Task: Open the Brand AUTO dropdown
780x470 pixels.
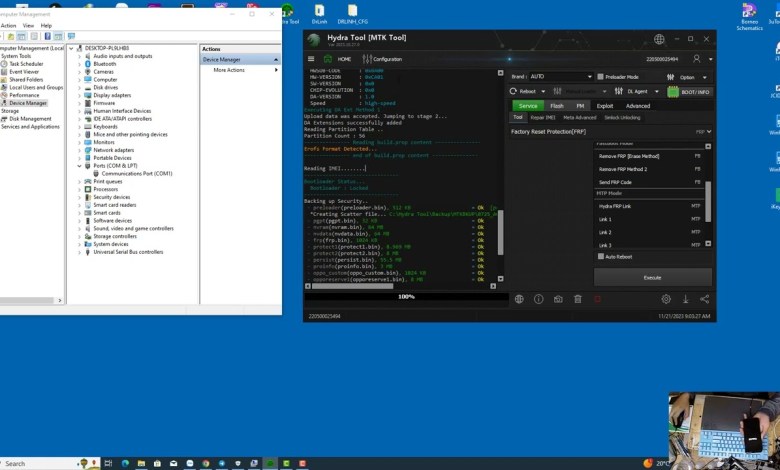Action: pyautogui.click(x=560, y=76)
